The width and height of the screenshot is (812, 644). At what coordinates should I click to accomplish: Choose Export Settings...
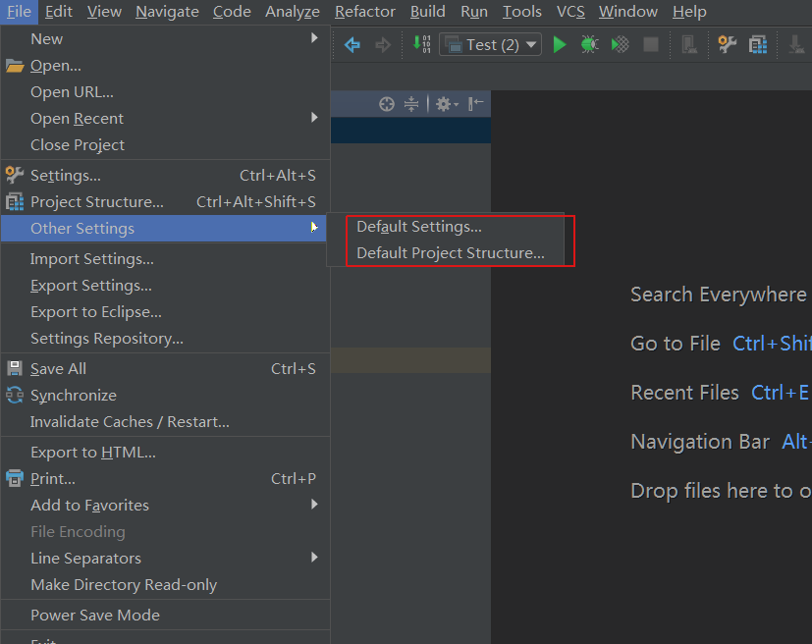coord(165,286)
